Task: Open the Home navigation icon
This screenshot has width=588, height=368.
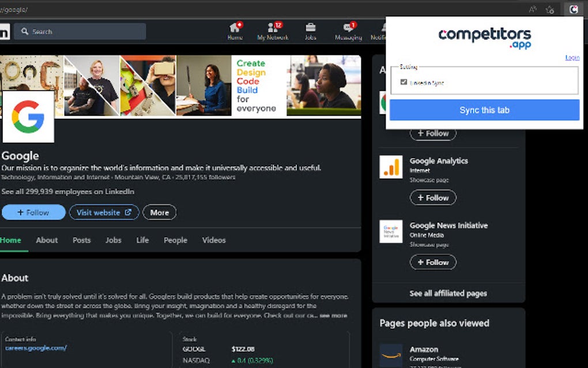Action: (234, 29)
